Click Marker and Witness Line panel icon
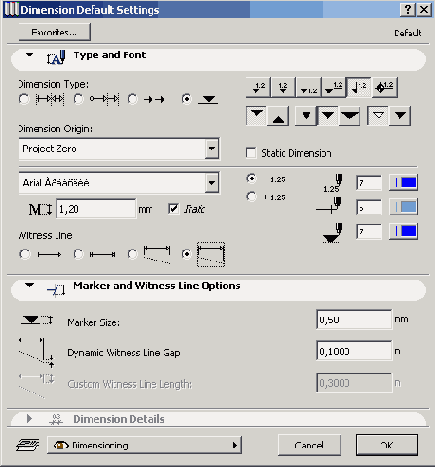The image size is (435, 467). point(56,290)
